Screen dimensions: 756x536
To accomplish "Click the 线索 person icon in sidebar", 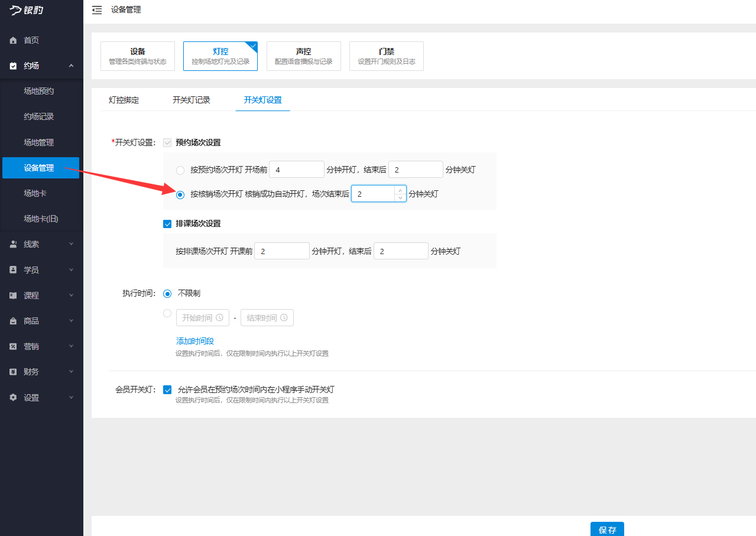I will [13, 244].
